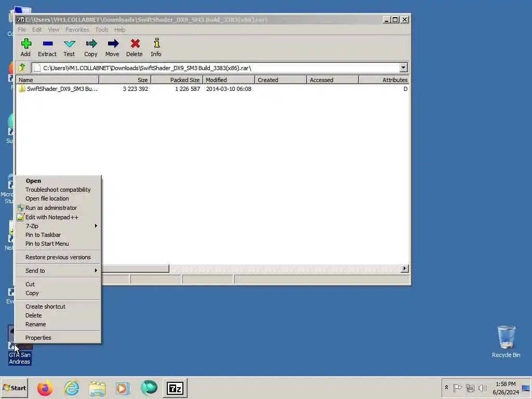Click the Move arrow toolbar icon

click(x=112, y=47)
